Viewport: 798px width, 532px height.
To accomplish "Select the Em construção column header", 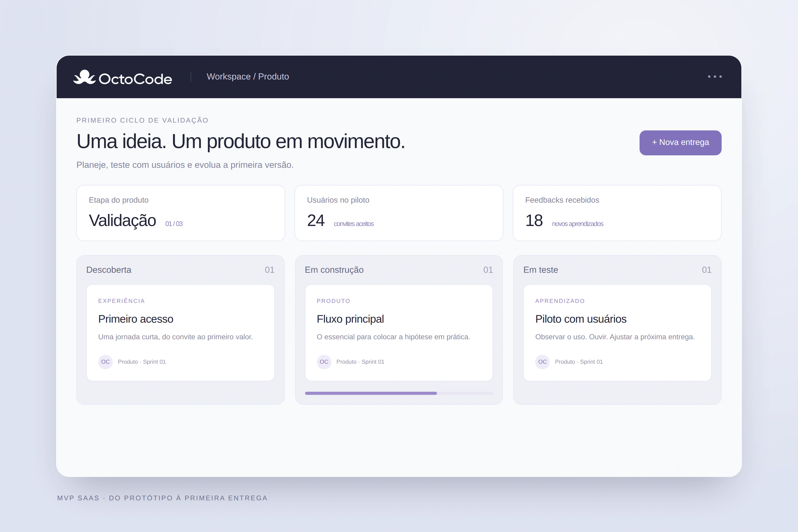I will point(334,270).
